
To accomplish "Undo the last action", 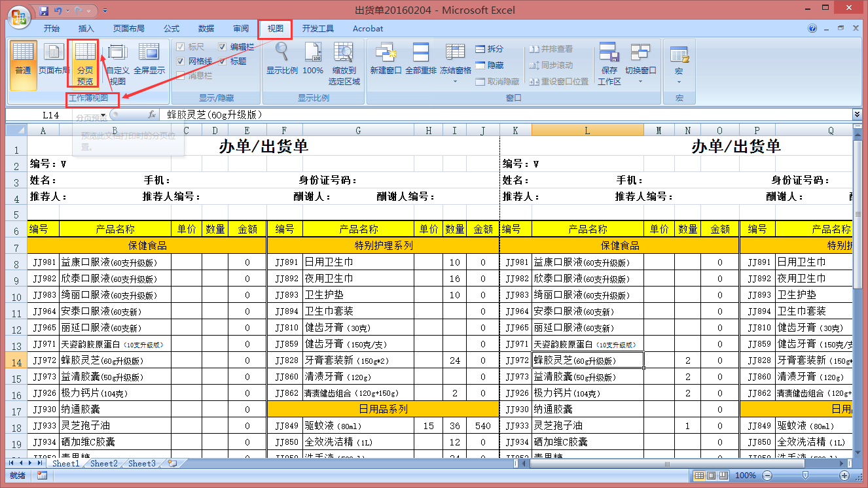I will (x=58, y=10).
